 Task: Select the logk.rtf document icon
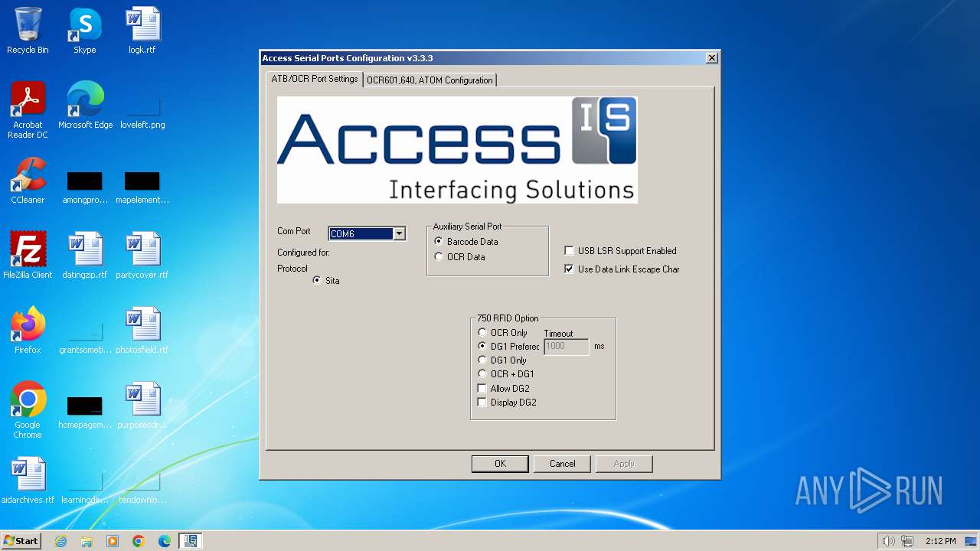point(142,31)
